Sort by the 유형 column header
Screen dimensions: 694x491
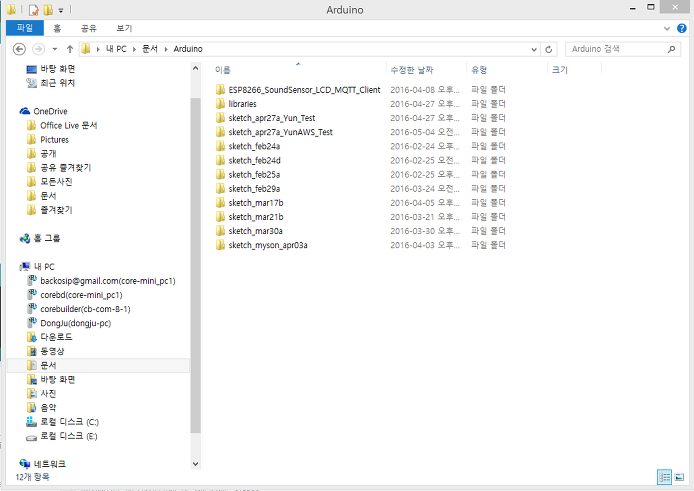tap(479, 70)
